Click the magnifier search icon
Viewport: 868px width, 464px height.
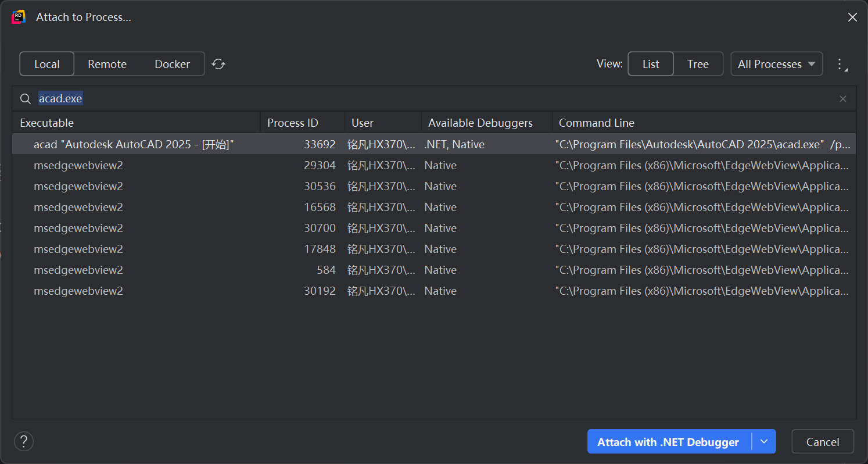[x=26, y=99]
